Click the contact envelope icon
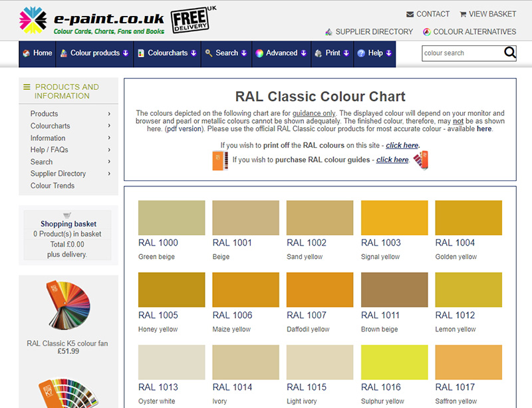 pos(410,14)
